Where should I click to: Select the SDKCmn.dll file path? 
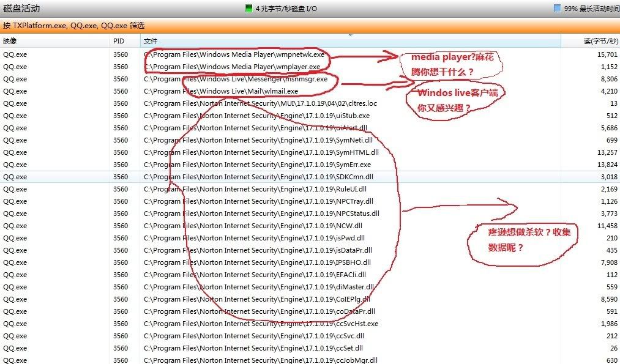259,177
